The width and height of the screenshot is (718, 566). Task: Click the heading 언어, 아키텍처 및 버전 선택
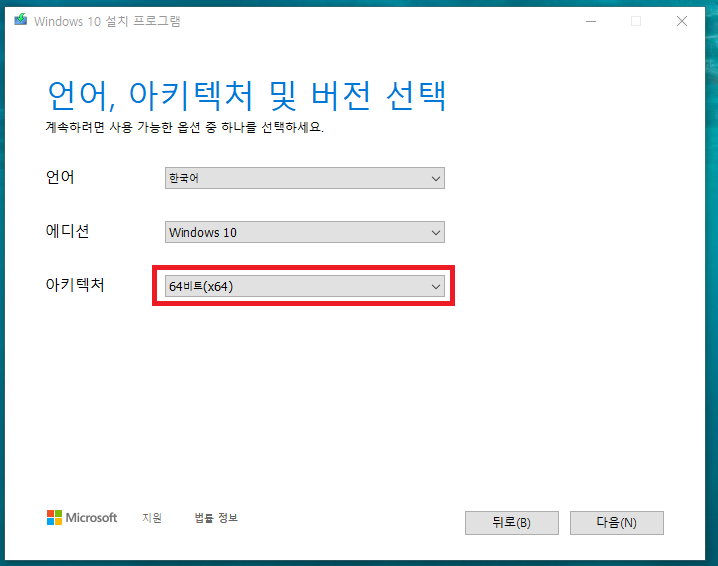point(247,96)
